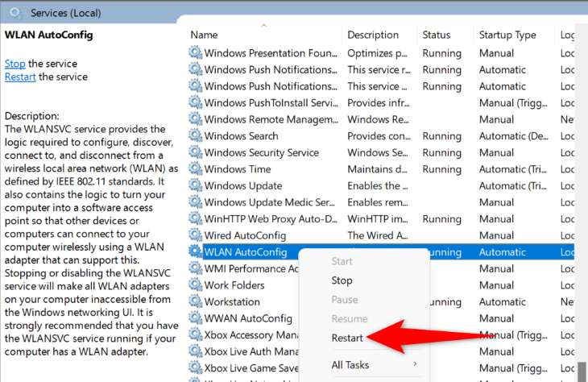Click the 'Windows Re...' description cell
The width and height of the screenshot is (588, 382).
[x=378, y=119]
